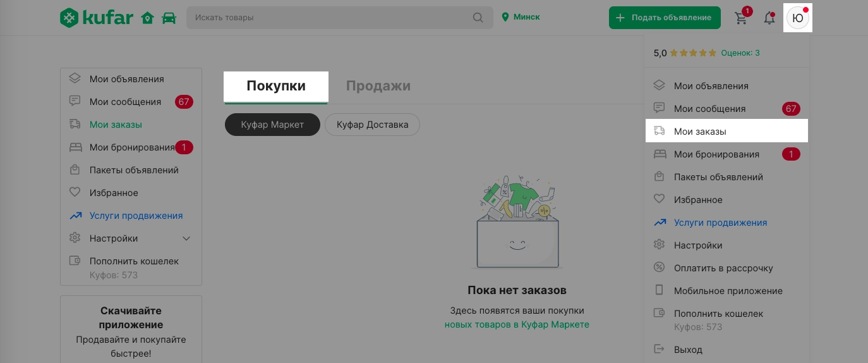868x363 pixels.
Task: Click truck icon by sidebar Мои заказы
Action: click(x=75, y=124)
